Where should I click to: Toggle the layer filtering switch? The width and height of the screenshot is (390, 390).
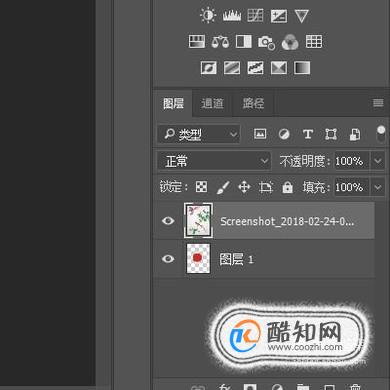[x=381, y=134]
